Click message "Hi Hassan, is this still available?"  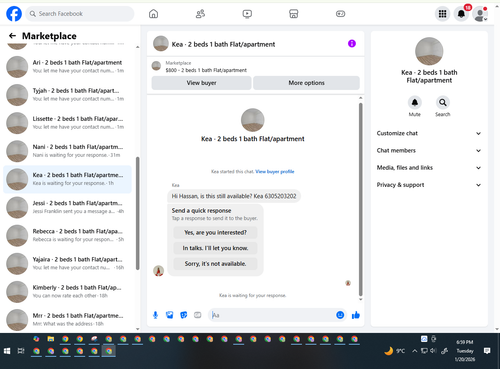(x=234, y=196)
